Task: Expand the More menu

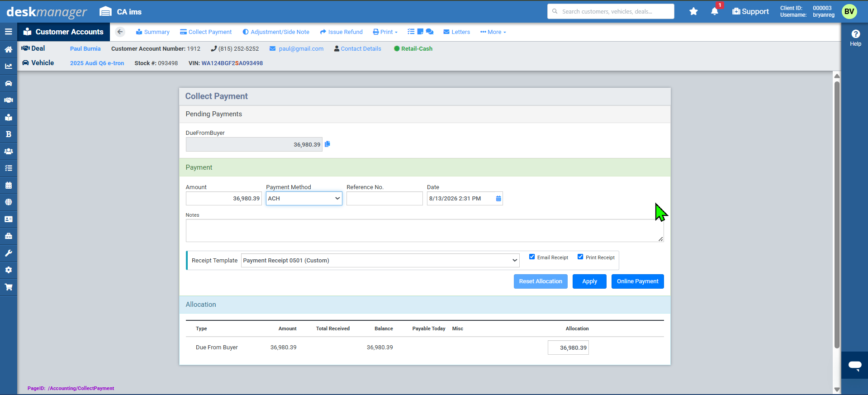Action: (493, 32)
